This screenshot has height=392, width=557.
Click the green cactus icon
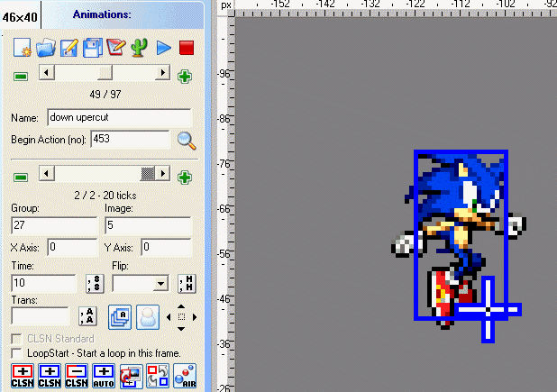click(139, 48)
